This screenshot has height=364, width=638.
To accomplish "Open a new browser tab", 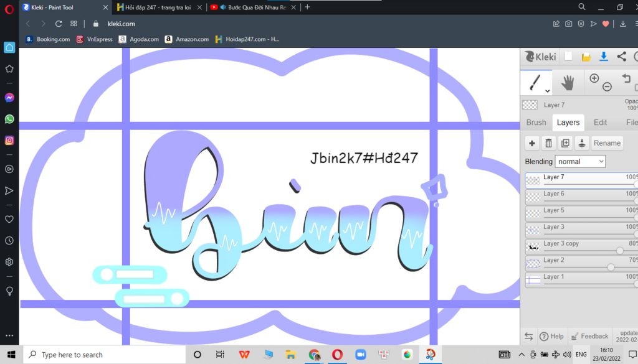I will 307,7.
